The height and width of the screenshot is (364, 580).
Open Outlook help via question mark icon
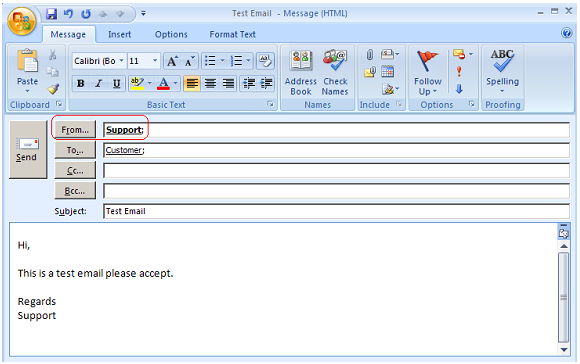coord(566,33)
